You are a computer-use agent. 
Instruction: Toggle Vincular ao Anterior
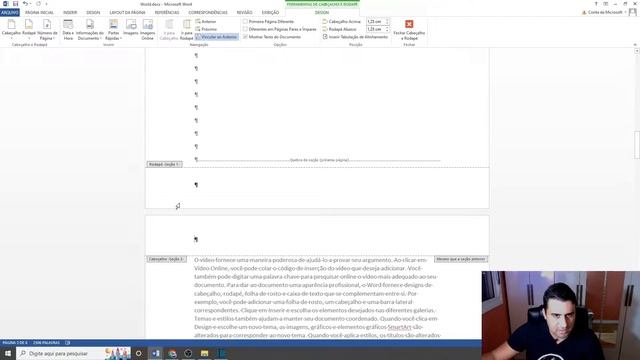tap(216, 37)
